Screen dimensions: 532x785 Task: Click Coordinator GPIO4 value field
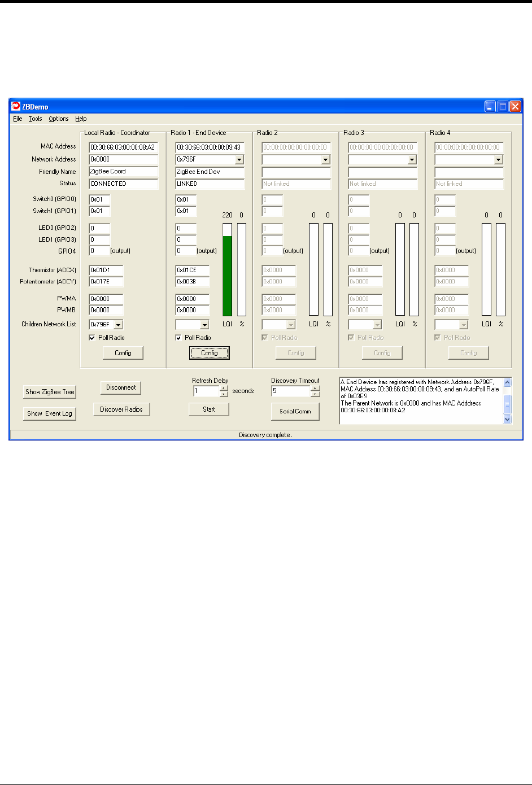pyautogui.click(x=99, y=251)
